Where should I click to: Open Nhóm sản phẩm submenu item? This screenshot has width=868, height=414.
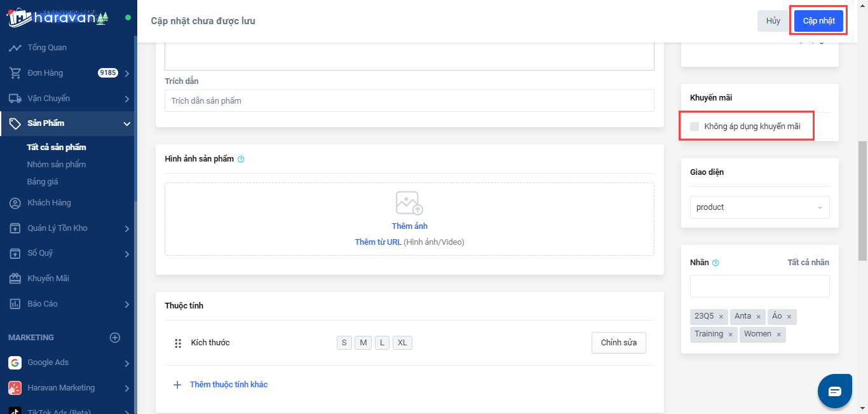(x=57, y=165)
